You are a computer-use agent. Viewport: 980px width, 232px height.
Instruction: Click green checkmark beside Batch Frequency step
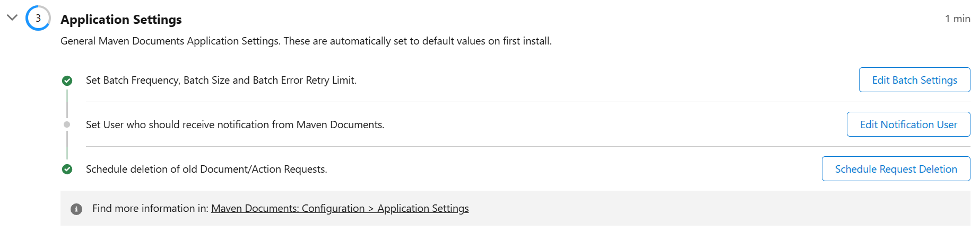pyautogui.click(x=67, y=81)
